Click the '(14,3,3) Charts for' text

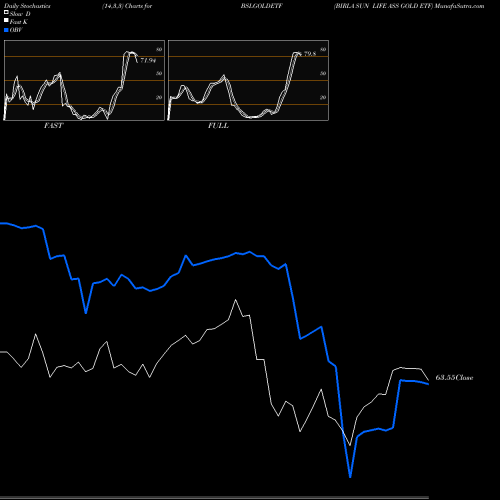(x=127, y=6)
